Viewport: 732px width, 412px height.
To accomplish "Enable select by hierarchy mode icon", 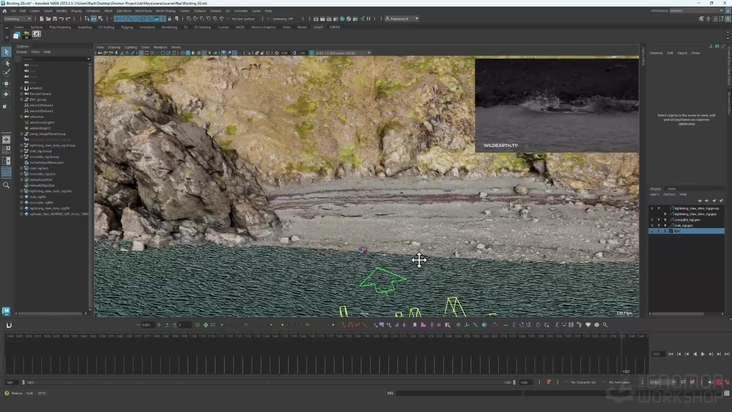I will 87,19.
